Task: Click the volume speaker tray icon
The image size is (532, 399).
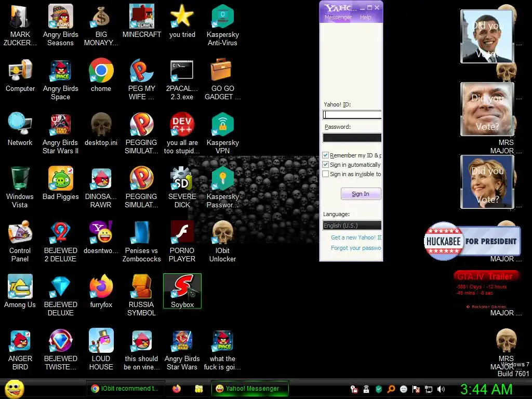Action: pos(441,389)
